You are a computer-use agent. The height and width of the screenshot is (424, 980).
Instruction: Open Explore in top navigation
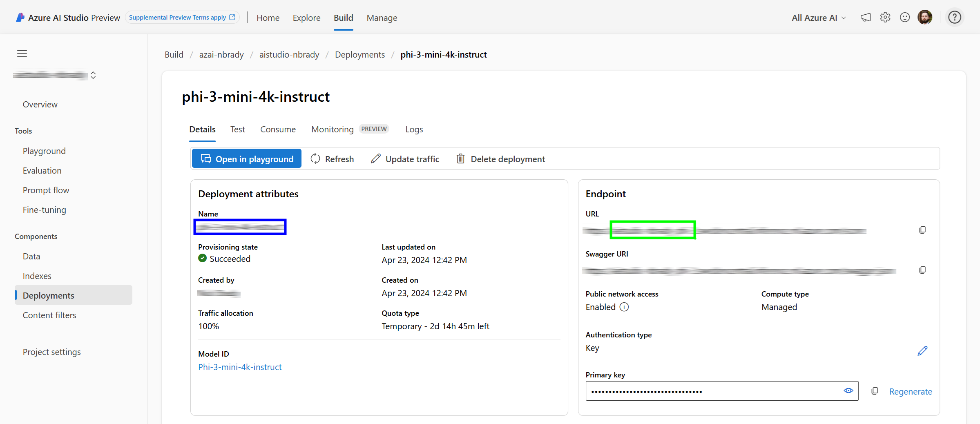pyautogui.click(x=306, y=18)
